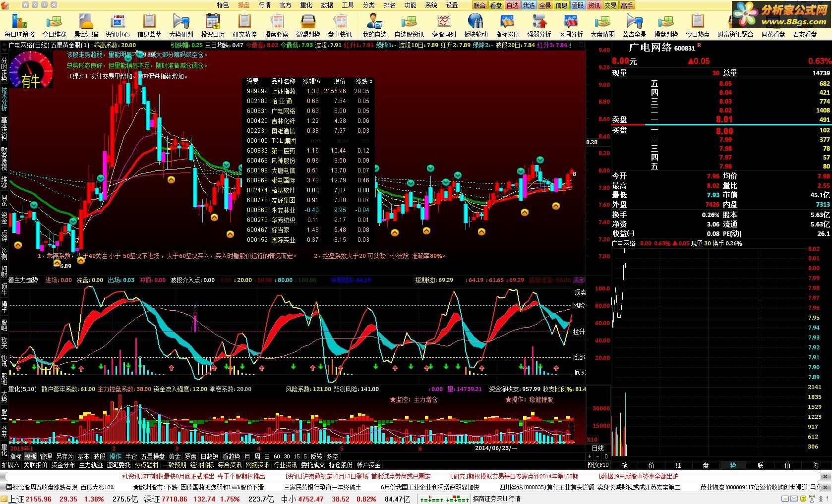Open 区间分析 icon

[571, 26]
